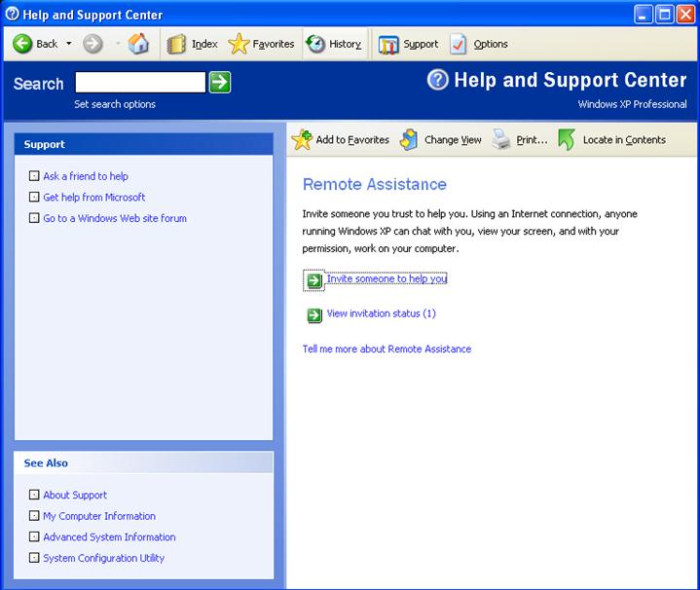Viewport: 700px width, 590px height.
Task: Click bullet icon beside Windows Web site forum
Action: [x=34, y=218]
